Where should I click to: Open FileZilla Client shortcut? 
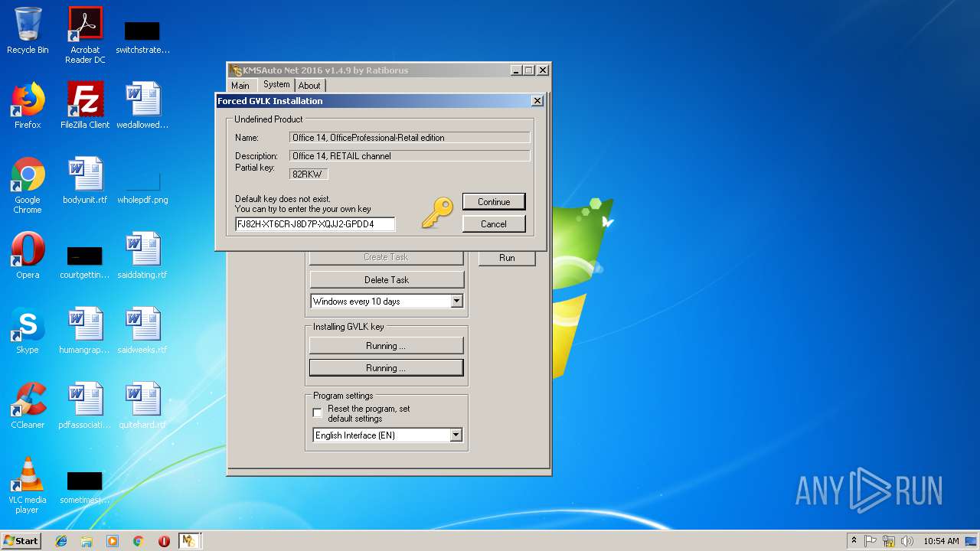[x=85, y=106]
